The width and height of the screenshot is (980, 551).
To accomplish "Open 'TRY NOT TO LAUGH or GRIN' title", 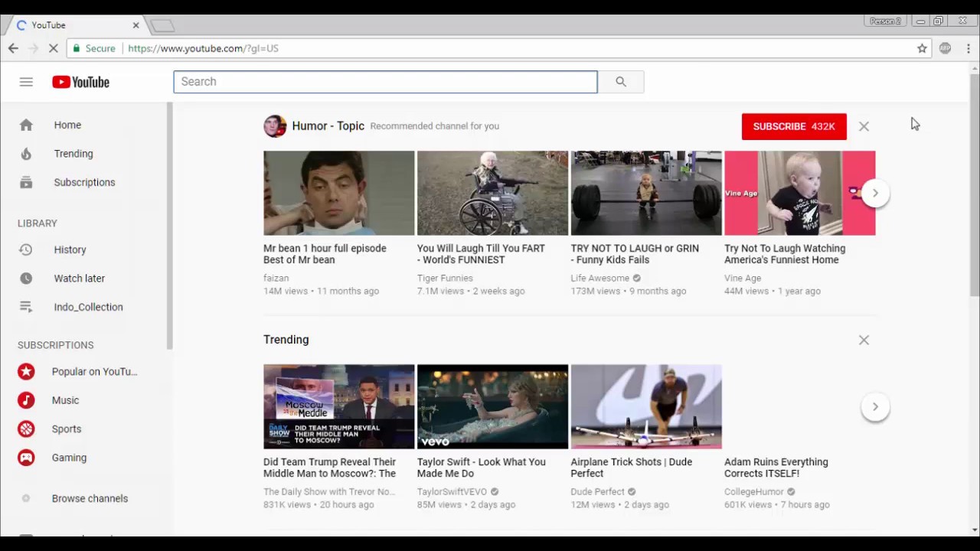I will click(x=635, y=254).
